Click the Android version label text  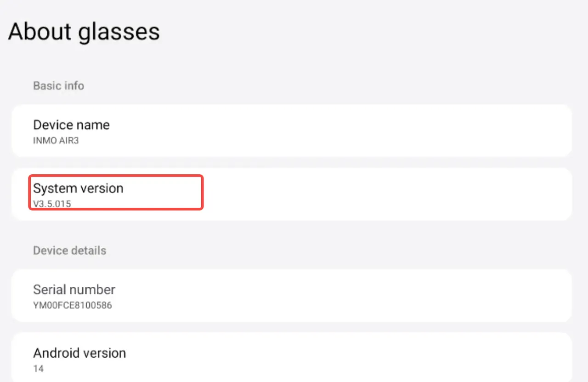click(79, 353)
